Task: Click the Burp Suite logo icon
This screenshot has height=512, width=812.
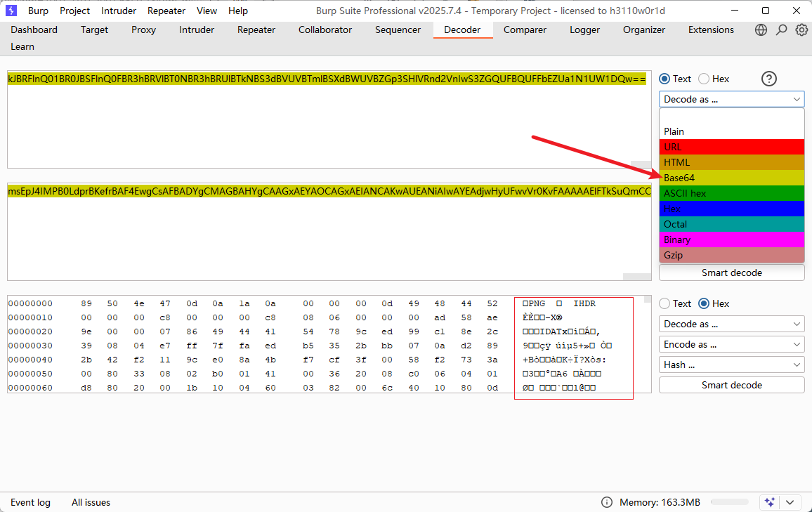Action: [11, 11]
